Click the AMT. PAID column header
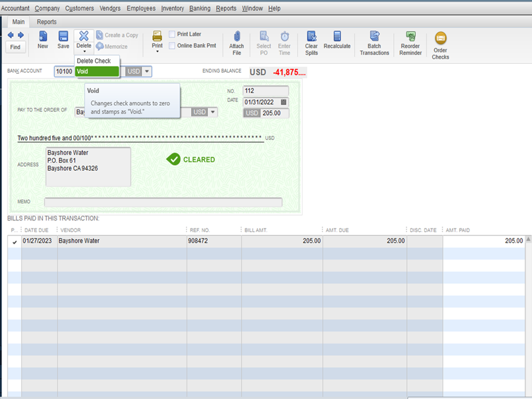The width and height of the screenshot is (532, 399). pos(458,230)
